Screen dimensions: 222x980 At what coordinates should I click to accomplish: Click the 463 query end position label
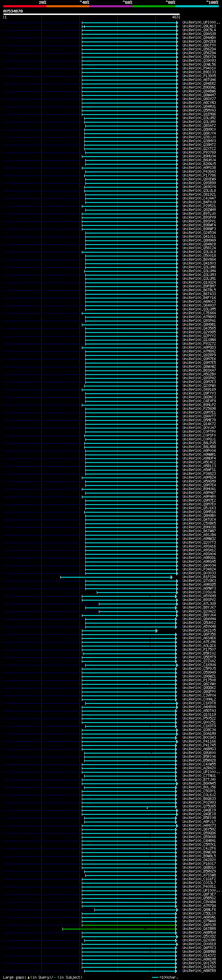(175, 17)
